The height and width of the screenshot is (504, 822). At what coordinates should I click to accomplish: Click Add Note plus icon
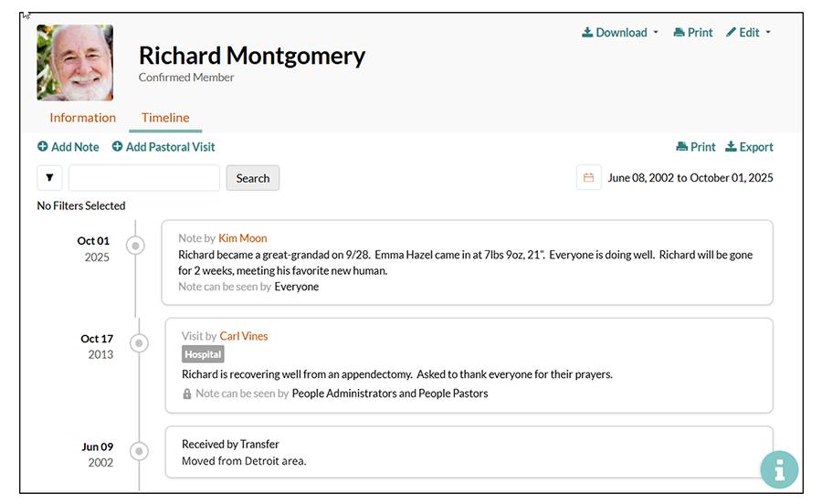coord(43,147)
